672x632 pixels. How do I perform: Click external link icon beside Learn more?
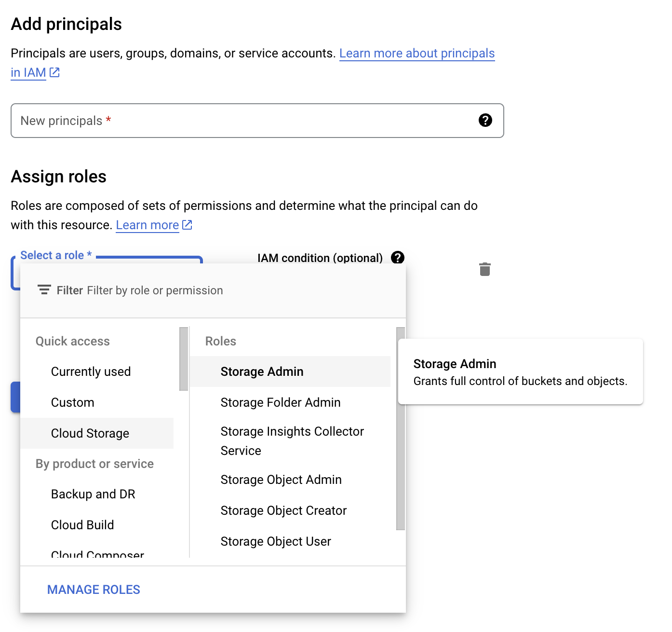tap(187, 225)
